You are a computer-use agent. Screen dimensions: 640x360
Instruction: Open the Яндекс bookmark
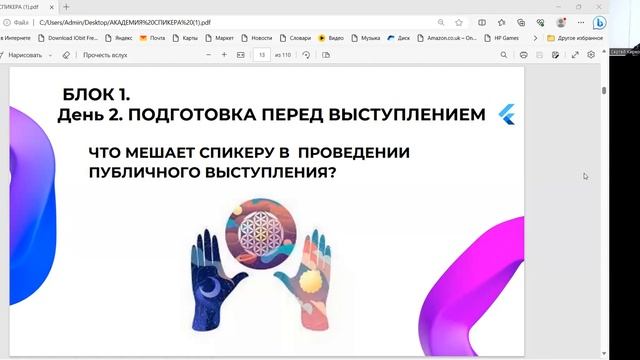(118, 38)
